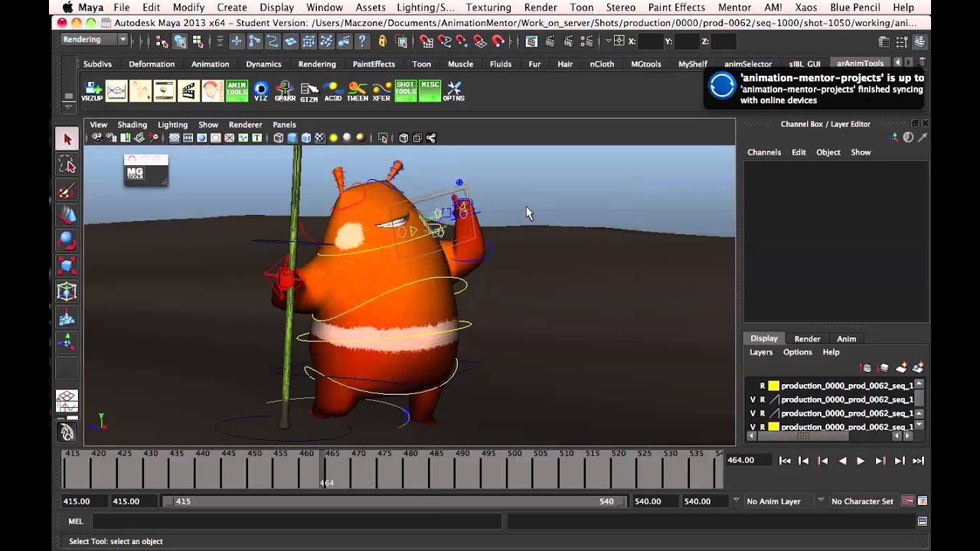Viewport: 980px width, 551px height.
Task: Enable textured checker display in viewport toolbar
Action: click(320, 138)
